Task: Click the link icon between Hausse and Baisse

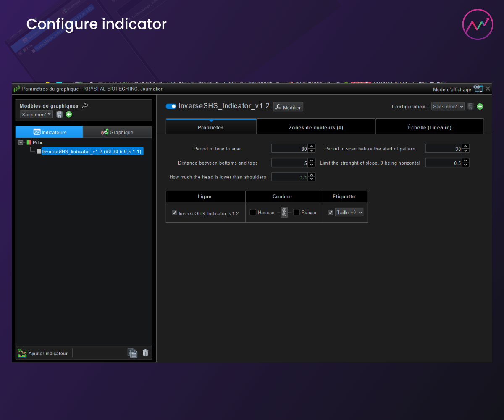Action: pos(284,213)
